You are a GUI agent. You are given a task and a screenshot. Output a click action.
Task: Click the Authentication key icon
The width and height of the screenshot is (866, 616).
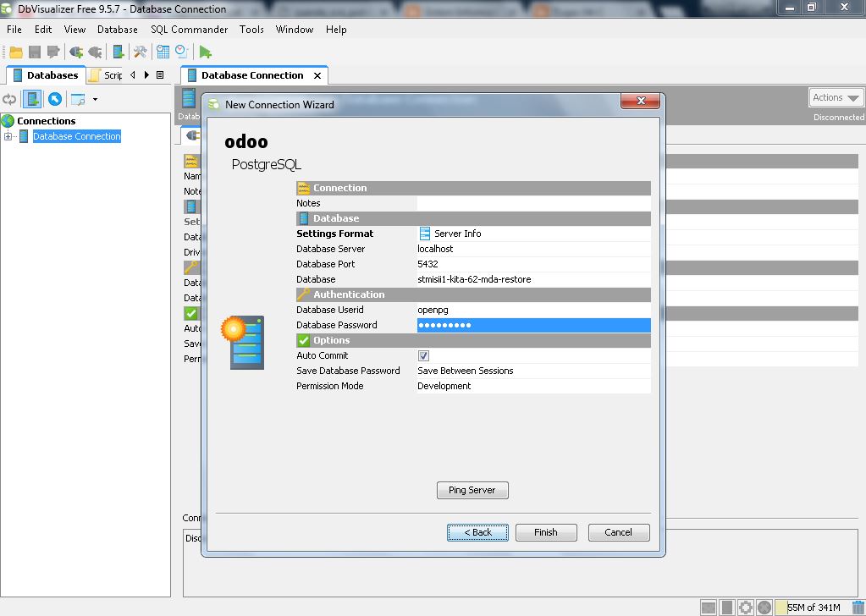303,294
